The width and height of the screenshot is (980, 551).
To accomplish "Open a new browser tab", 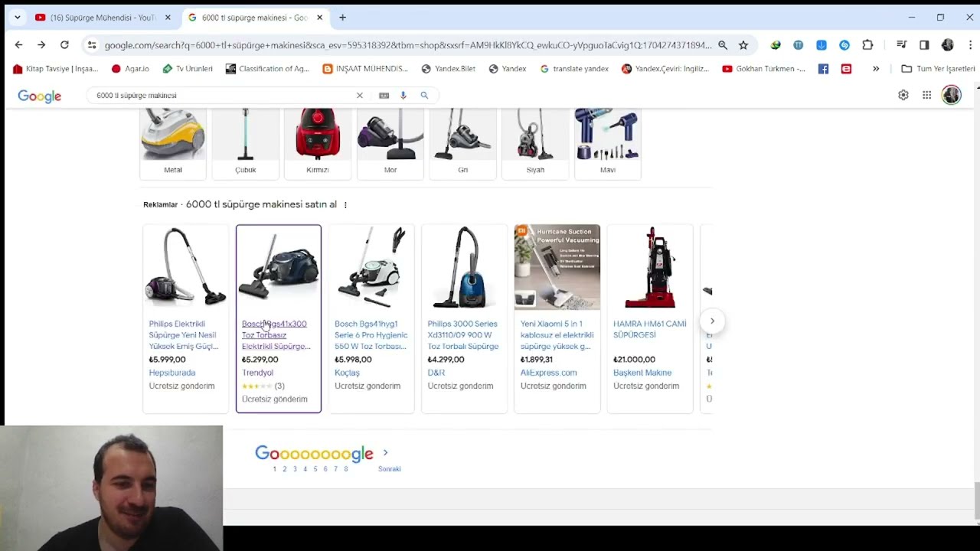I will tap(342, 18).
